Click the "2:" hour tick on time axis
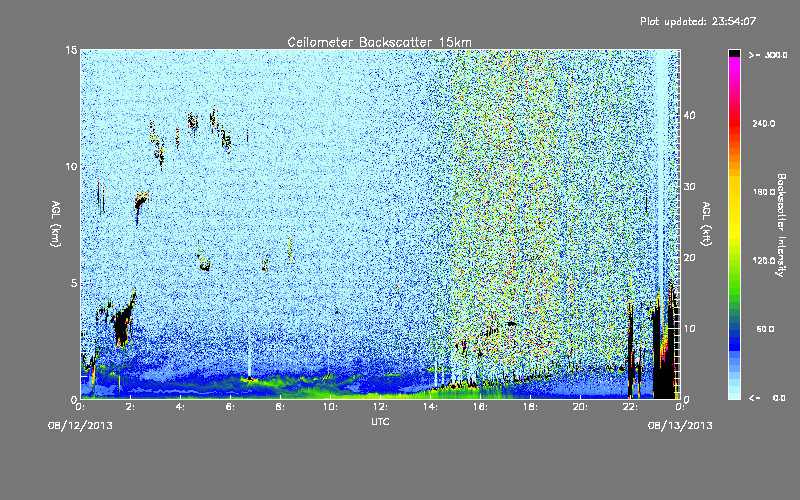800x500 pixels. tap(131, 407)
